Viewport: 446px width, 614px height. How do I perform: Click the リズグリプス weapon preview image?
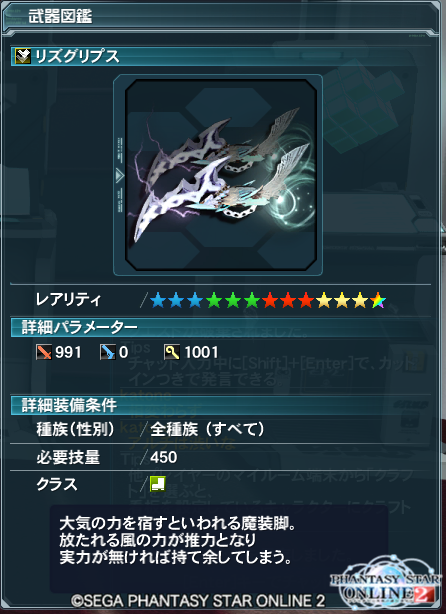coord(220,175)
